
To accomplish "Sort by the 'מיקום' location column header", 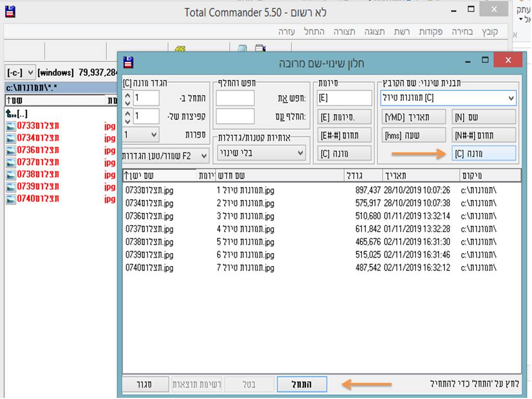I will pyautogui.click(x=490, y=176).
